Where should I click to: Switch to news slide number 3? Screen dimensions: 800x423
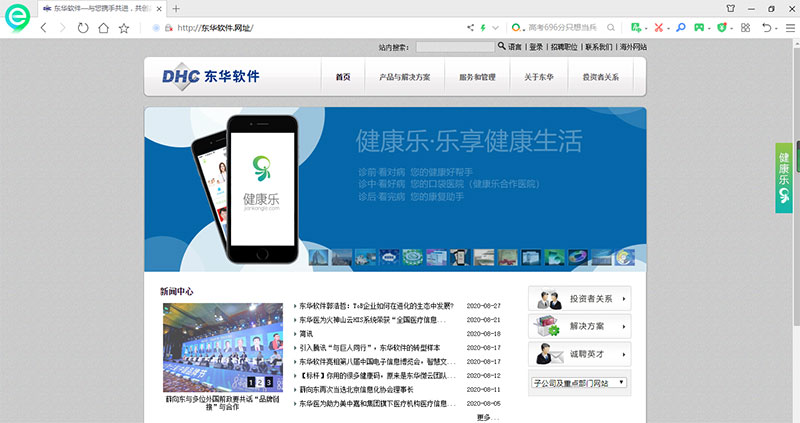pyautogui.click(x=268, y=382)
